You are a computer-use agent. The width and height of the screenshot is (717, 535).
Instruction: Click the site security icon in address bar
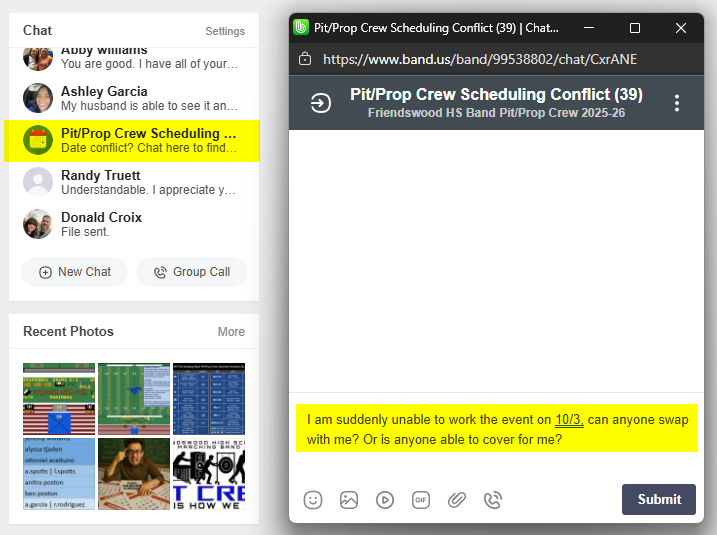(306, 59)
